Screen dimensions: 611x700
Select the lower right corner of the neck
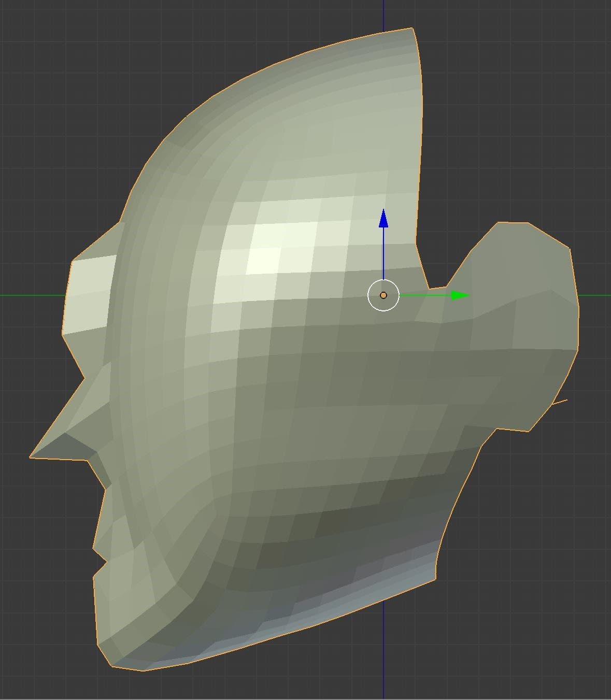[434, 578]
